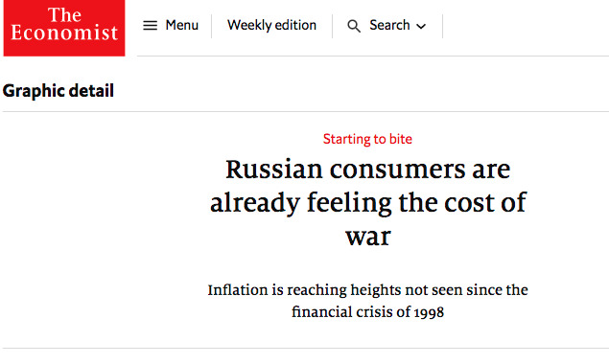Expand the Search chevron arrow
The height and width of the screenshot is (364, 609).
421,27
